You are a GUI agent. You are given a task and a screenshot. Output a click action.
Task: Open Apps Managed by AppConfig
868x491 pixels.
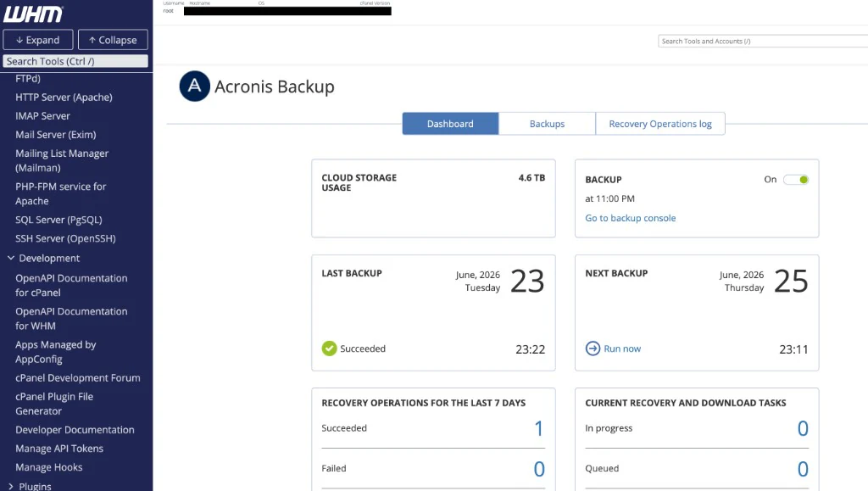coord(56,352)
